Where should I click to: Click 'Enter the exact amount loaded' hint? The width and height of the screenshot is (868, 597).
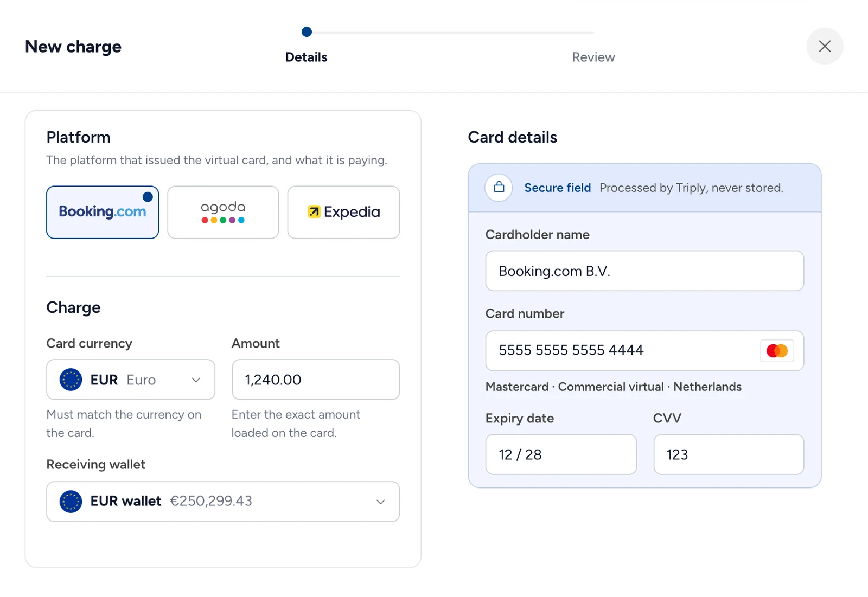(296, 423)
